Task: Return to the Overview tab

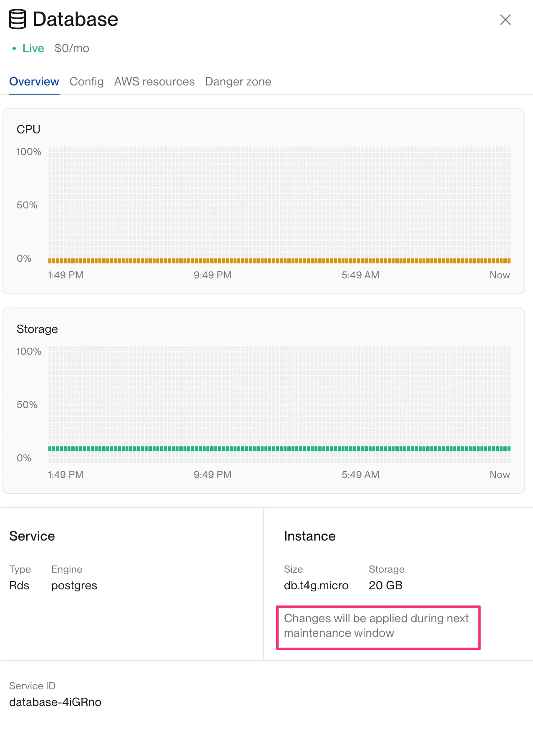Action: click(x=34, y=82)
